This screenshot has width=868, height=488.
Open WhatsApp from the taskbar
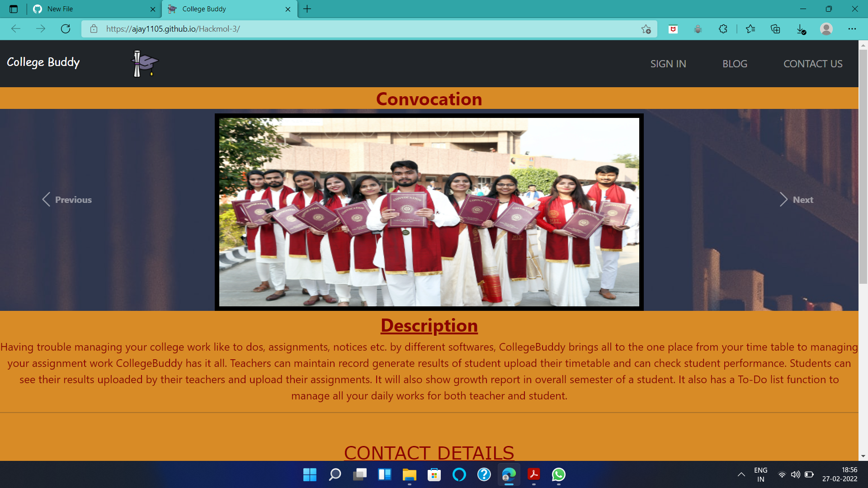click(x=559, y=475)
